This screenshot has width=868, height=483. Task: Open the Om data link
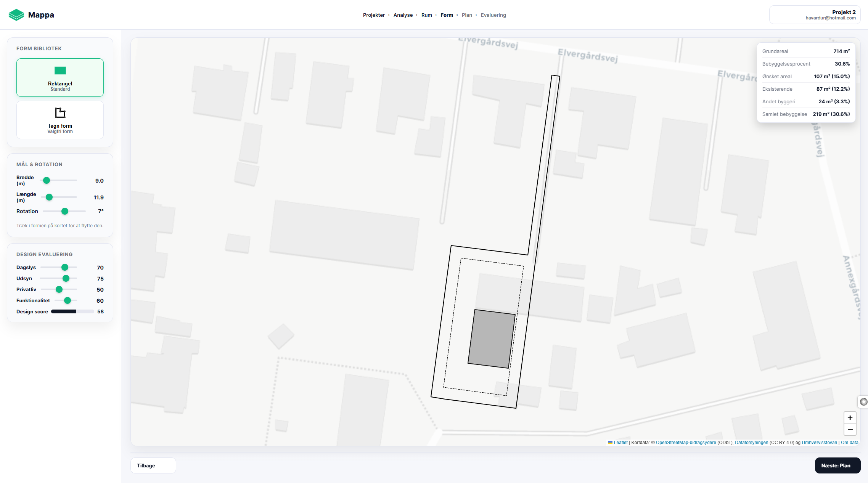point(850,443)
